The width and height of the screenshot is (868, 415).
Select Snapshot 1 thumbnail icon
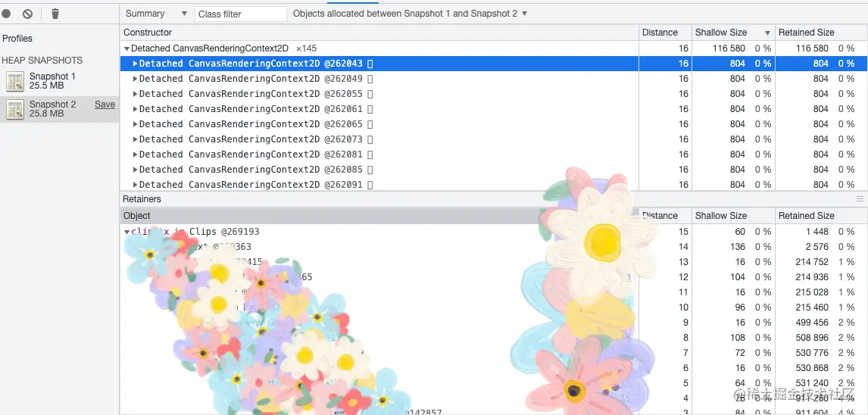tap(15, 81)
